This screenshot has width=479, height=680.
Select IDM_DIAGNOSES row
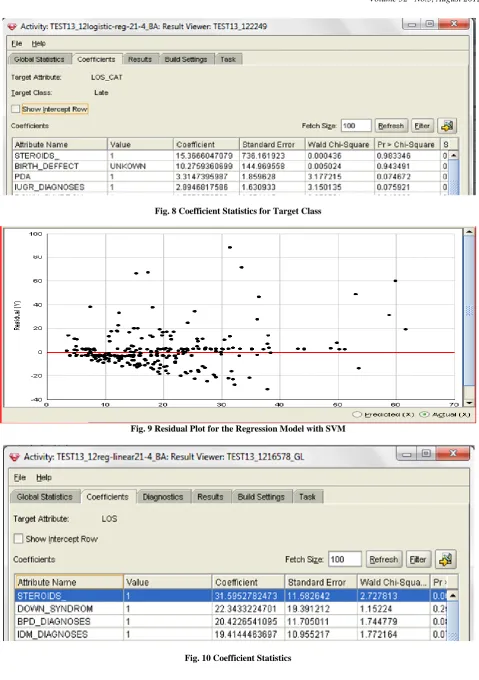pyautogui.click(x=231, y=634)
